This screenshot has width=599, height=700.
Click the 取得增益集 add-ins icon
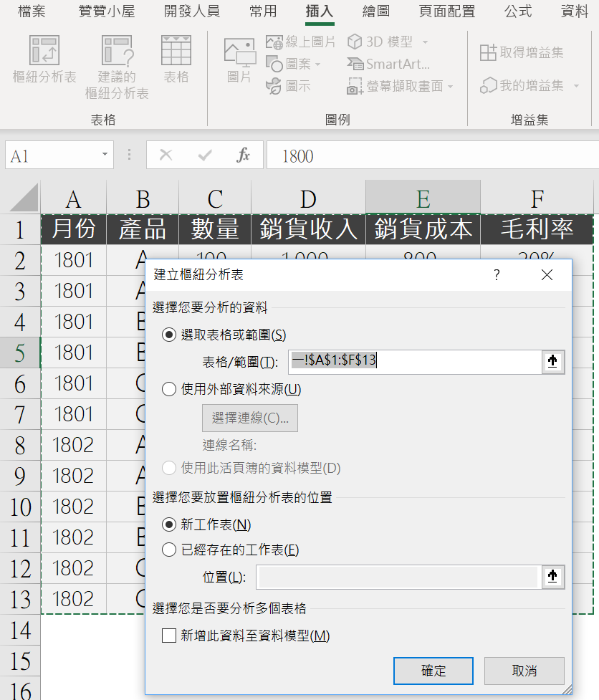(489, 52)
